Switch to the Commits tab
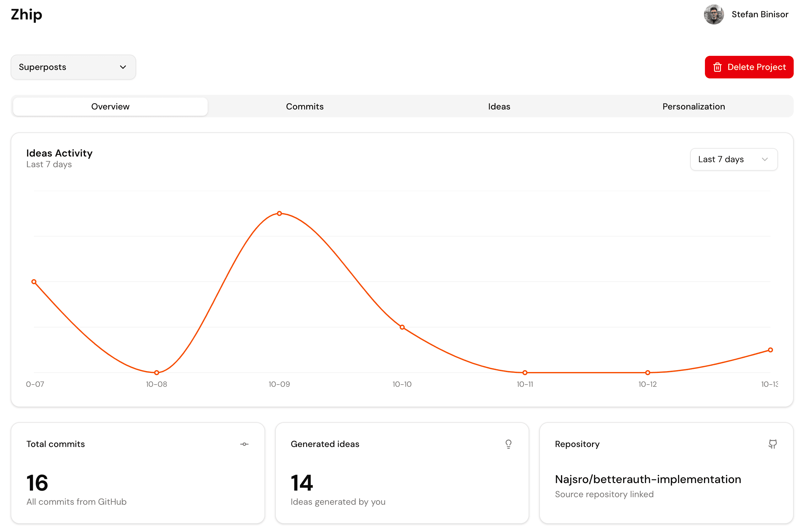The height and width of the screenshot is (532, 805). pos(305,107)
